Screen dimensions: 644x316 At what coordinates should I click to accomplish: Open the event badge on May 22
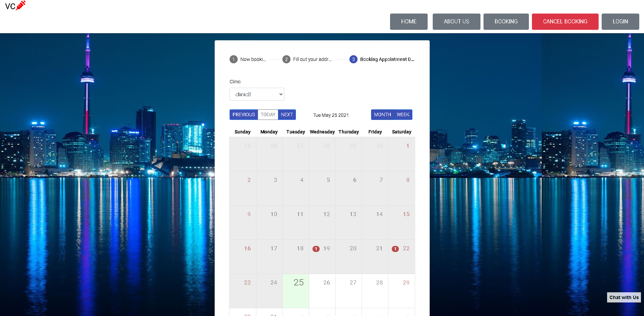[x=395, y=248]
